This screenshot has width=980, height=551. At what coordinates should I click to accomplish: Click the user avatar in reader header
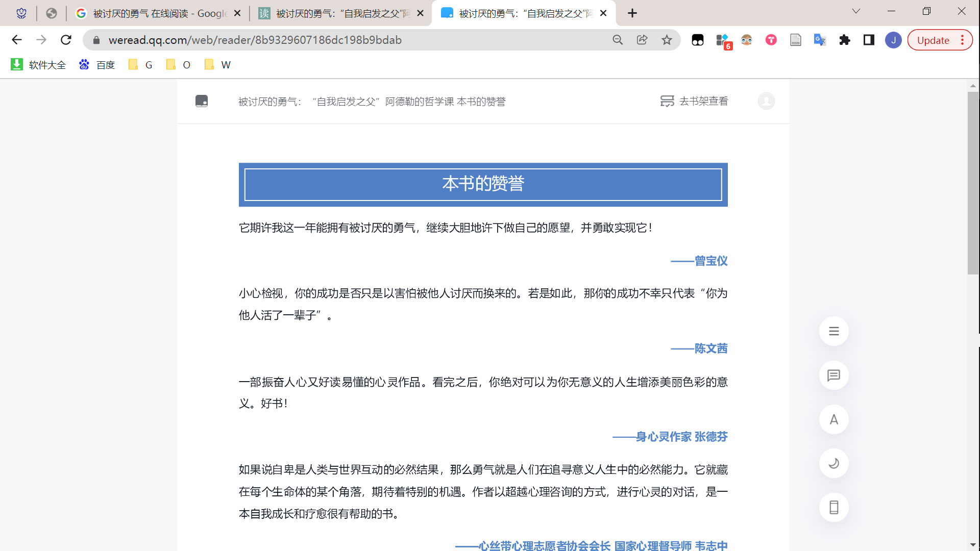point(766,101)
